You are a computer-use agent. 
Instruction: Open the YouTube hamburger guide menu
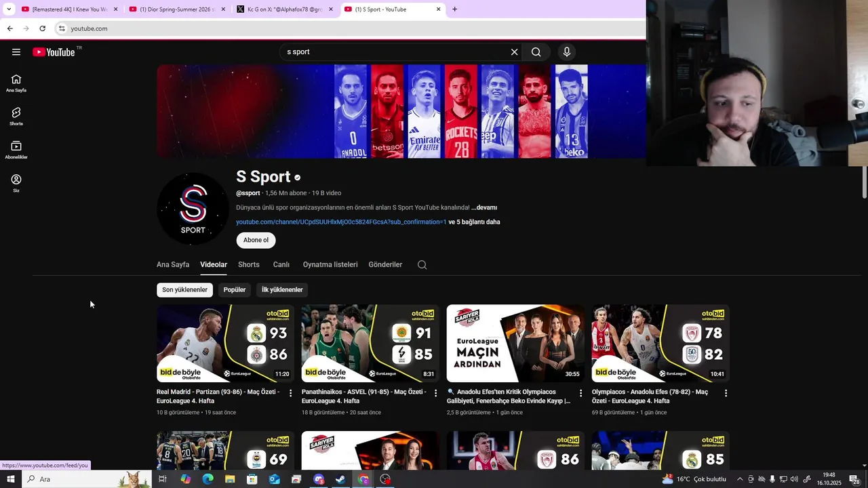pos(16,52)
